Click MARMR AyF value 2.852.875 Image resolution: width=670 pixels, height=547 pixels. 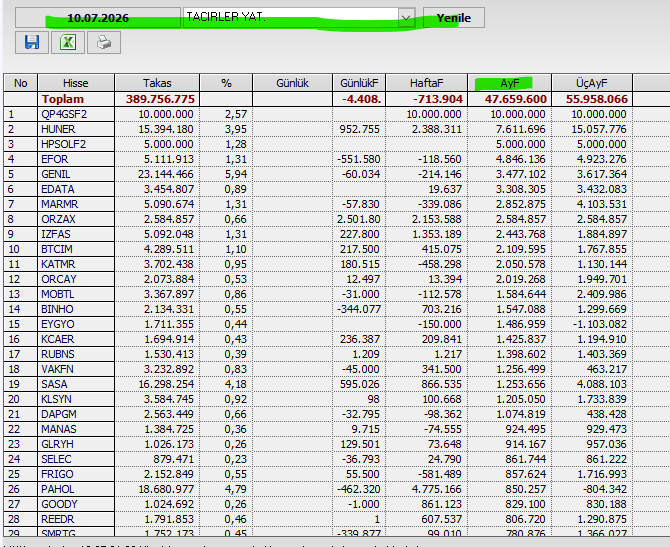(x=520, y=204)
